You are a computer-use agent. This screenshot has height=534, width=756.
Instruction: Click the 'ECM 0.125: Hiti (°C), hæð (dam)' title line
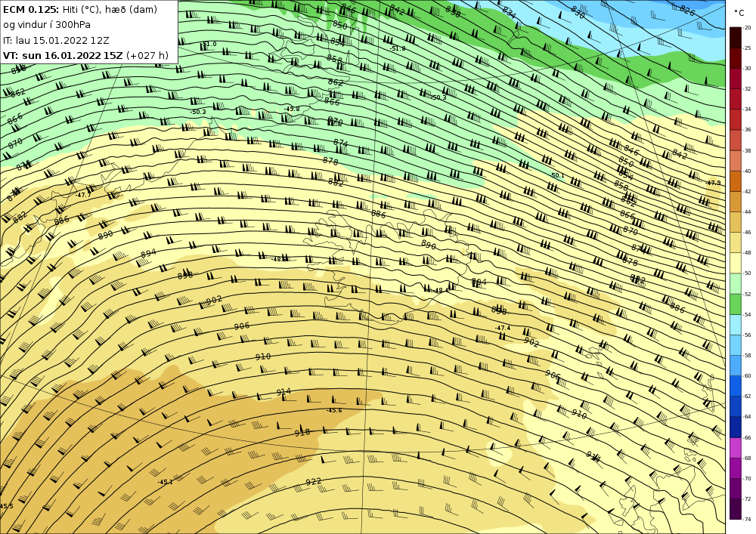(80, 9)
